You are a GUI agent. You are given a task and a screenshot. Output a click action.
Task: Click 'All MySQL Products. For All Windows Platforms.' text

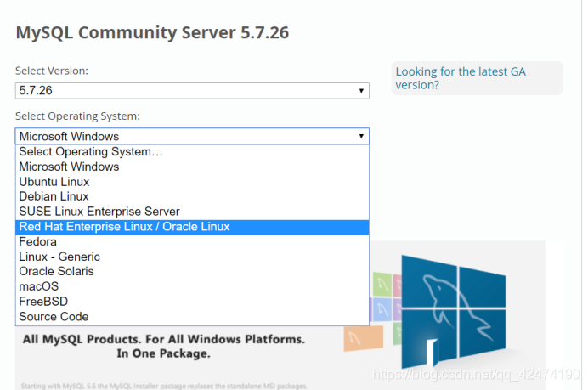(x=163, y=339)
